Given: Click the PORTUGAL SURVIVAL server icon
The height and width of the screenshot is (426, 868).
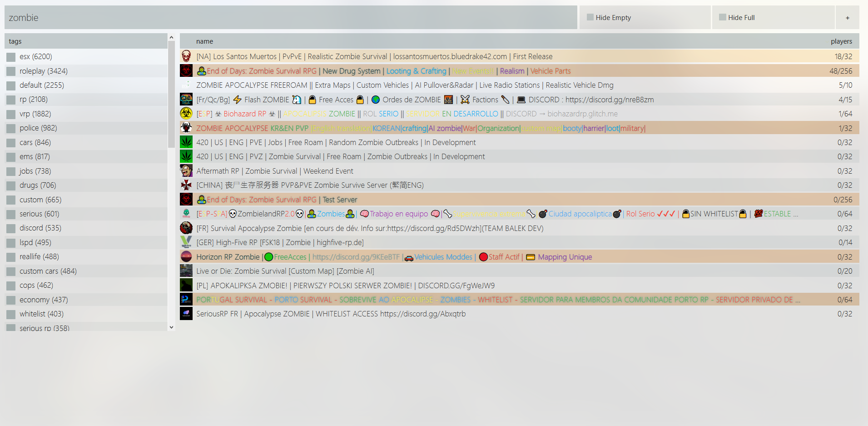Looking at the screenshot, I should [x=186, y=300].
